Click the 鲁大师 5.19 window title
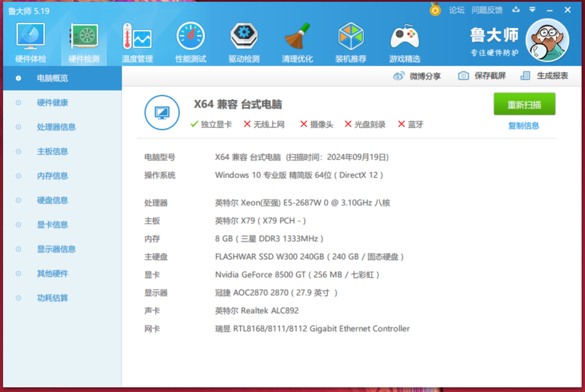585x392 pixels. (x=29, y=11)
